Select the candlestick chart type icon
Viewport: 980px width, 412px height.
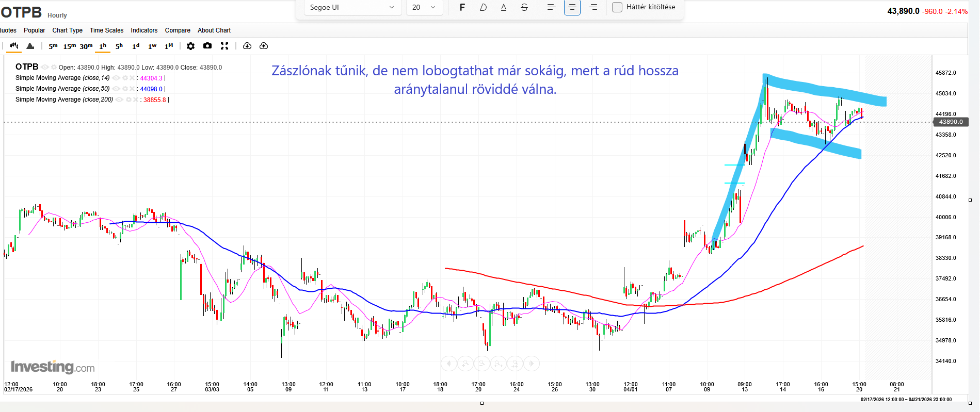coord(14,46)
